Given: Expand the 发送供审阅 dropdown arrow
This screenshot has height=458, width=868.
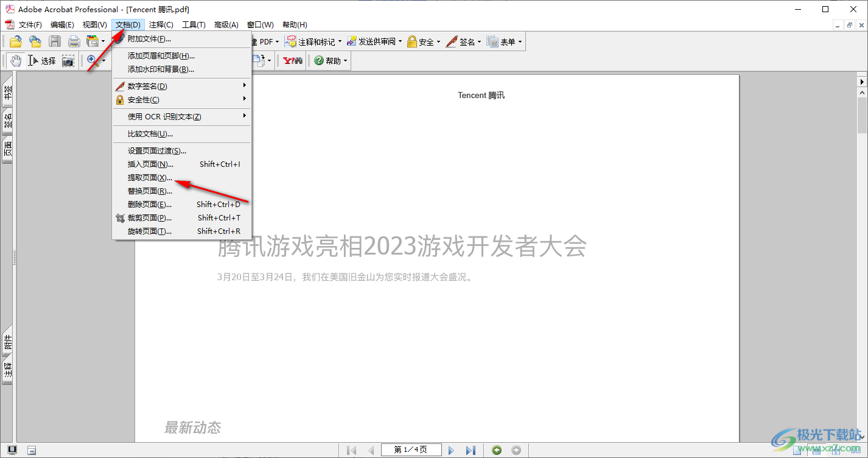Looking at the screenshot, I should 401,41.
